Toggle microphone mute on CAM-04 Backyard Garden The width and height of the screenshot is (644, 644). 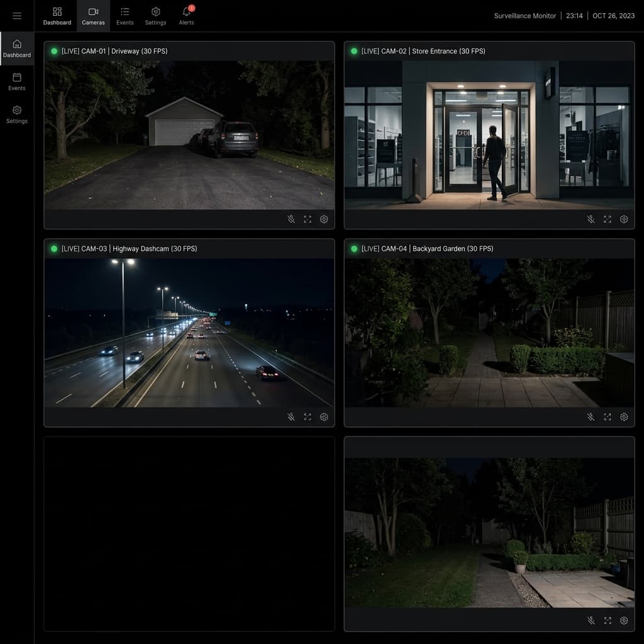tap(591, 417)
